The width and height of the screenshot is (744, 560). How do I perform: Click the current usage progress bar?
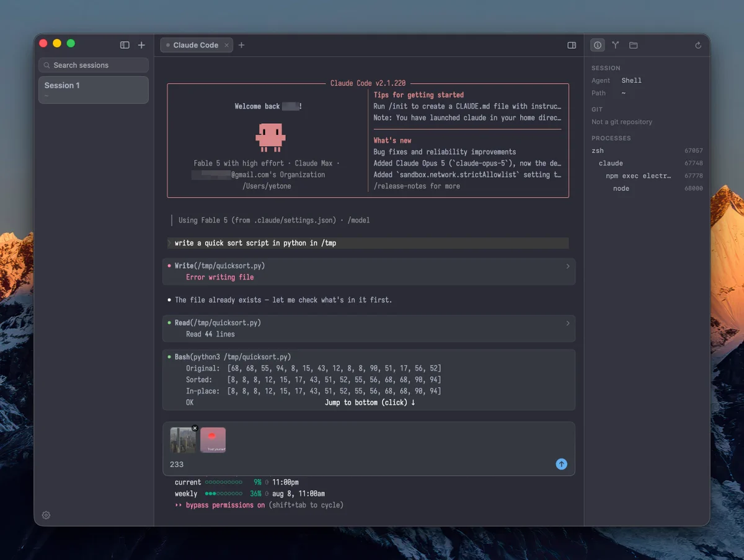[224, 482]
